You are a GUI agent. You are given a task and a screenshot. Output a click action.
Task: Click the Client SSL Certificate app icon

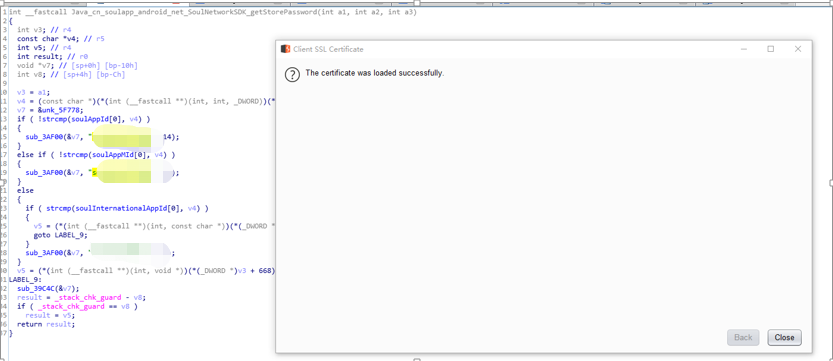tap(285, 49)
